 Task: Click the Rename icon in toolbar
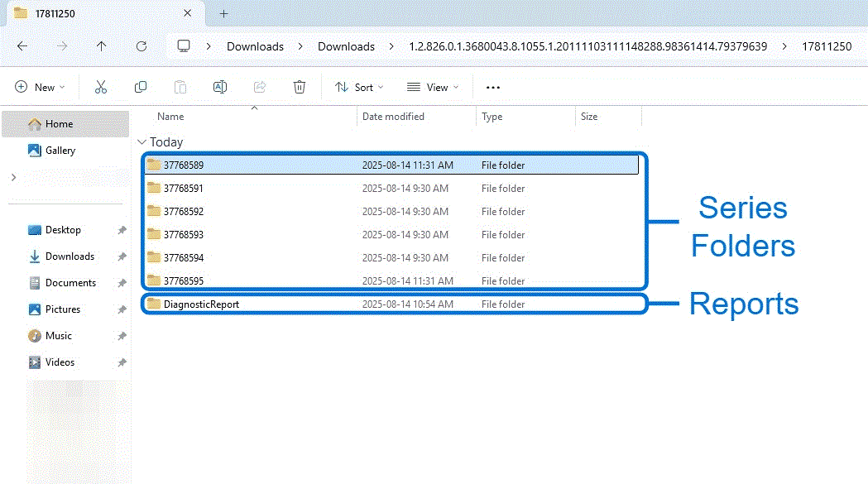pos(220,87)
